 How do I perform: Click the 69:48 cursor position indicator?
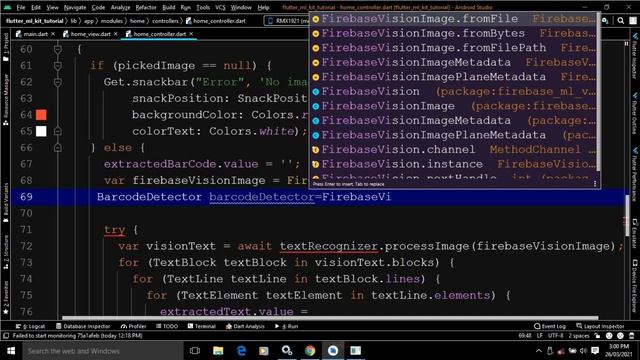coord(525,336)
